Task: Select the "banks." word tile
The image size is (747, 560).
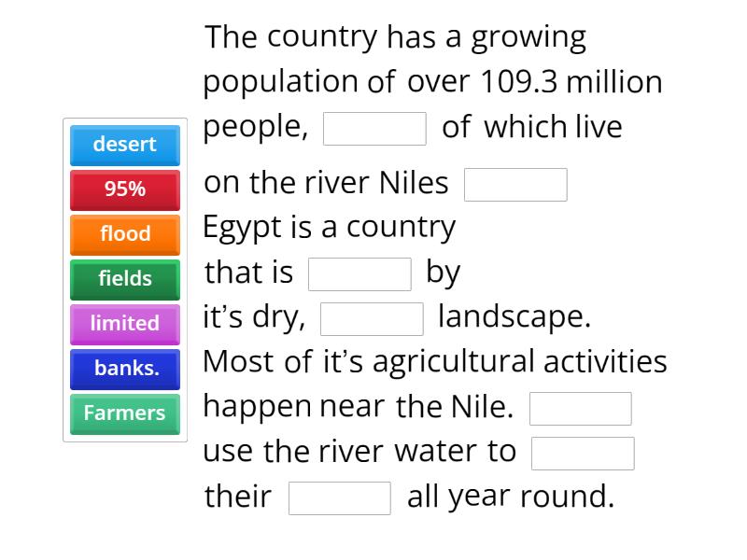Action: [124, 369]
